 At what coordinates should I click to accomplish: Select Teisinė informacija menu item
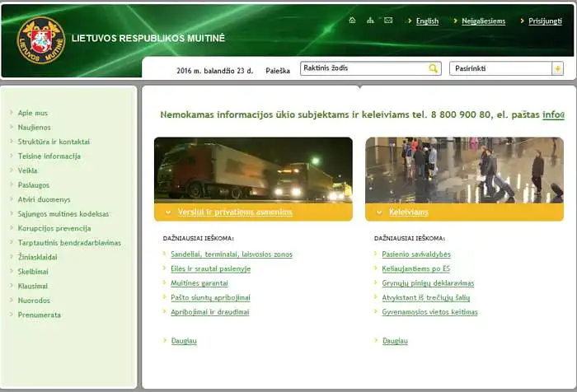[49, 156]
